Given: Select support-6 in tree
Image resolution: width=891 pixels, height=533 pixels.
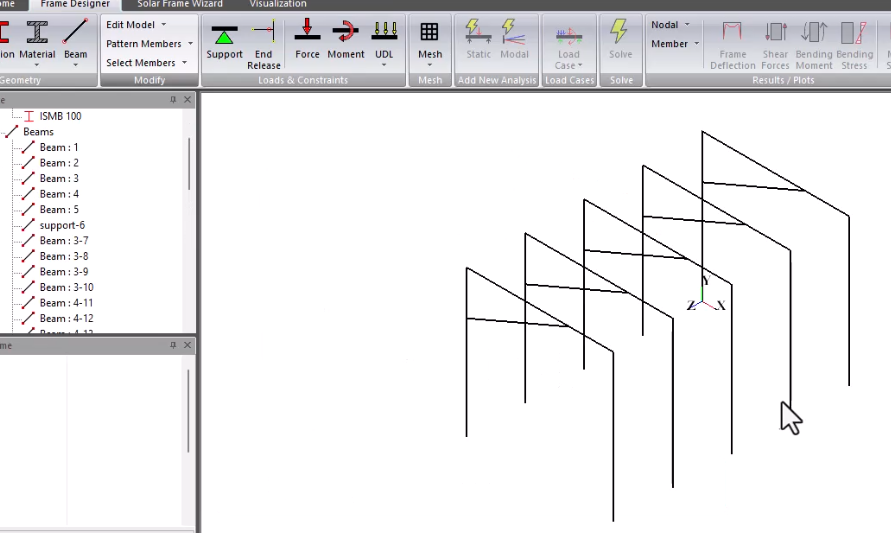Looking at the screenshot, I should [62, 225].
